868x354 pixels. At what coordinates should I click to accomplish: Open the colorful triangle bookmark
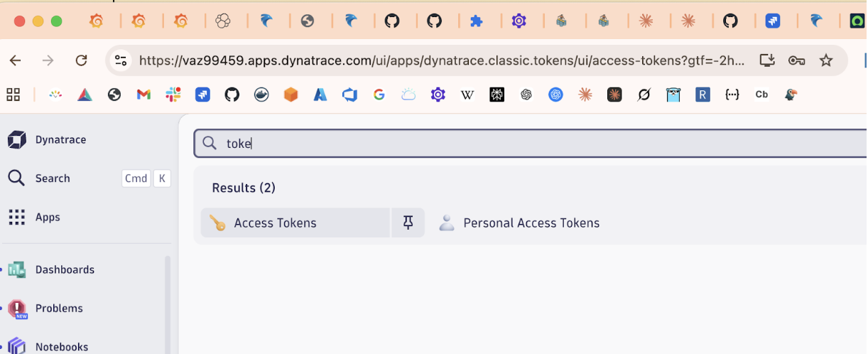(x=85, y=95)
